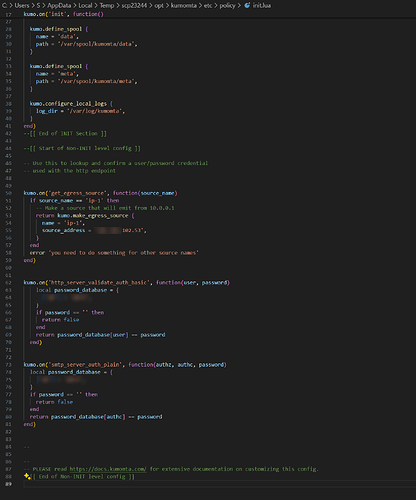The image size is (416, 500).
Task: Follow the docs.kumomta.com link
Action: click(x=108, y=469)
